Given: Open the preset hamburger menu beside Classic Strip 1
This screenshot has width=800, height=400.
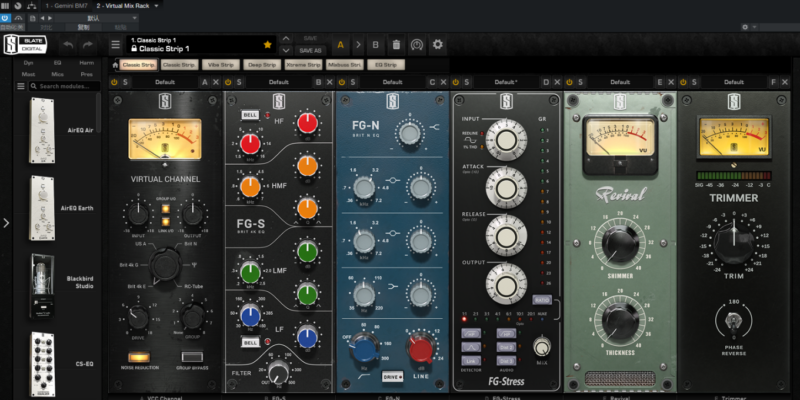Looking at the screenshot, I should [116, 45].
